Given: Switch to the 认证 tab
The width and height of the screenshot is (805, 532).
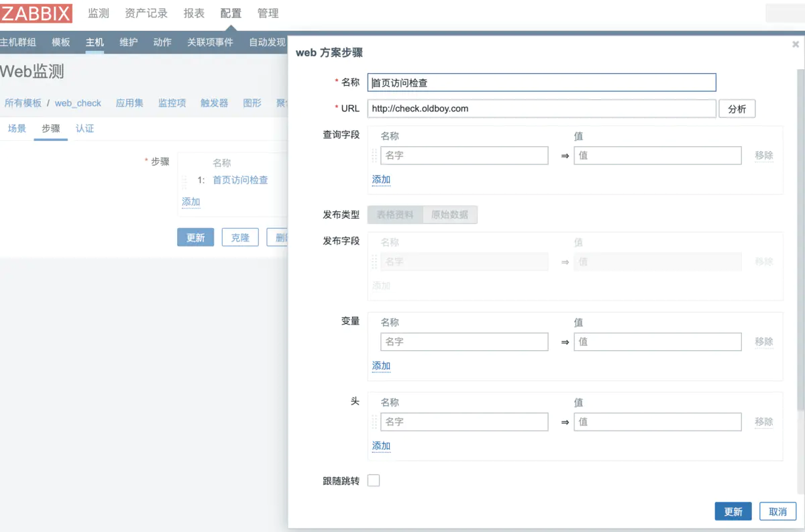Looking at the screenshot, I should 85,128.
